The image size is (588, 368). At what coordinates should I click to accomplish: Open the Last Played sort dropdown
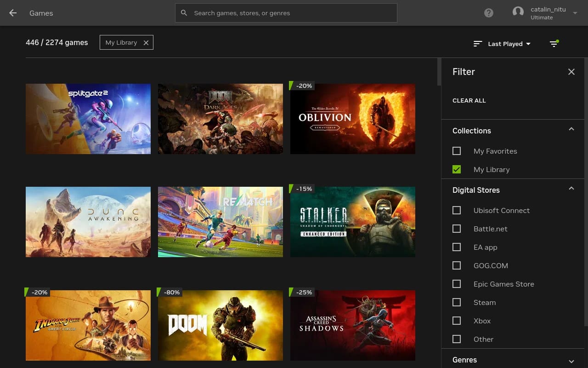509,44
